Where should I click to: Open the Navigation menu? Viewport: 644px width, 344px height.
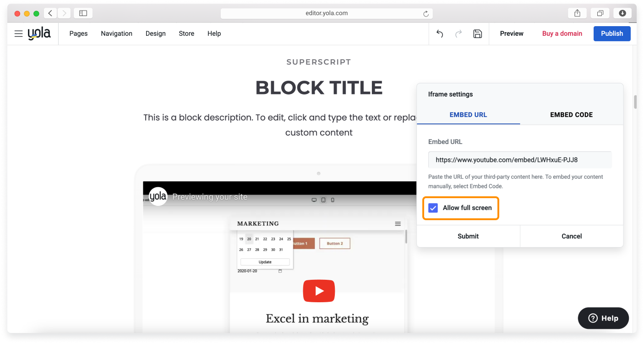tap(116, 33)
